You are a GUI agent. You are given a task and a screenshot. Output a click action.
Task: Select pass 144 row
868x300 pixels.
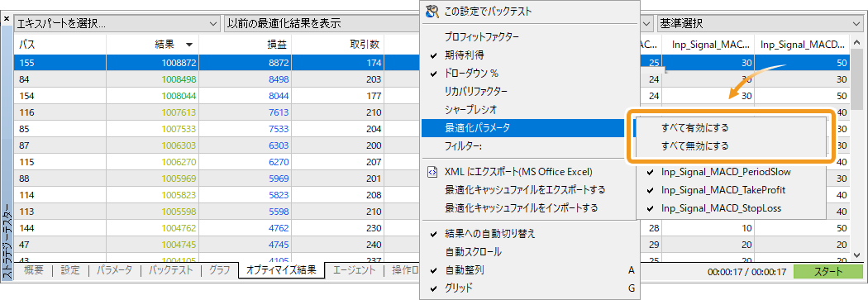pyautogui.click(x=216, y=228)
